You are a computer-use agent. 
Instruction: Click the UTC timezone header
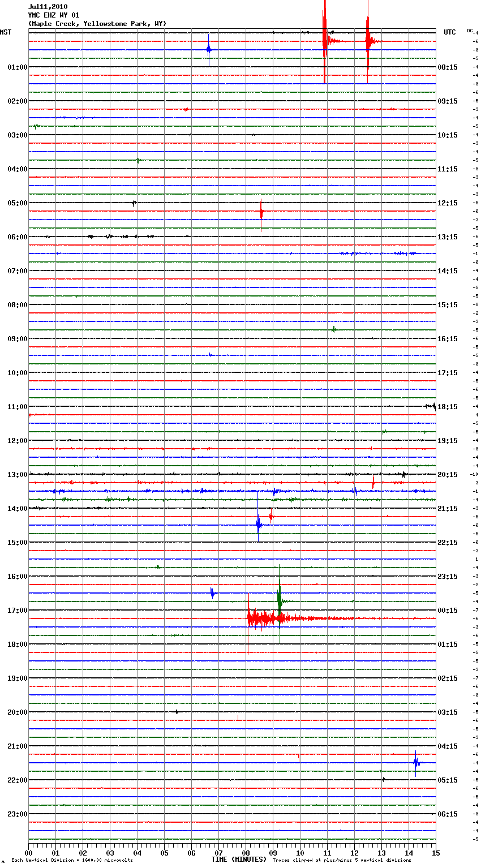point(450,32)
